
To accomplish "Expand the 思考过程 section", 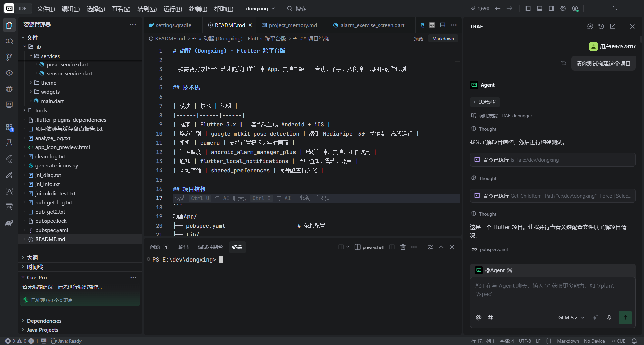I will tap(485, 102).
